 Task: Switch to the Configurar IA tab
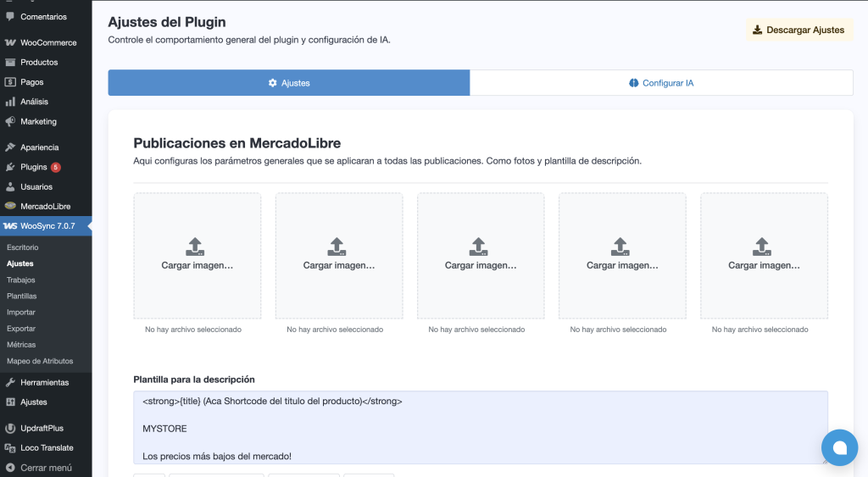pos(661,83)
